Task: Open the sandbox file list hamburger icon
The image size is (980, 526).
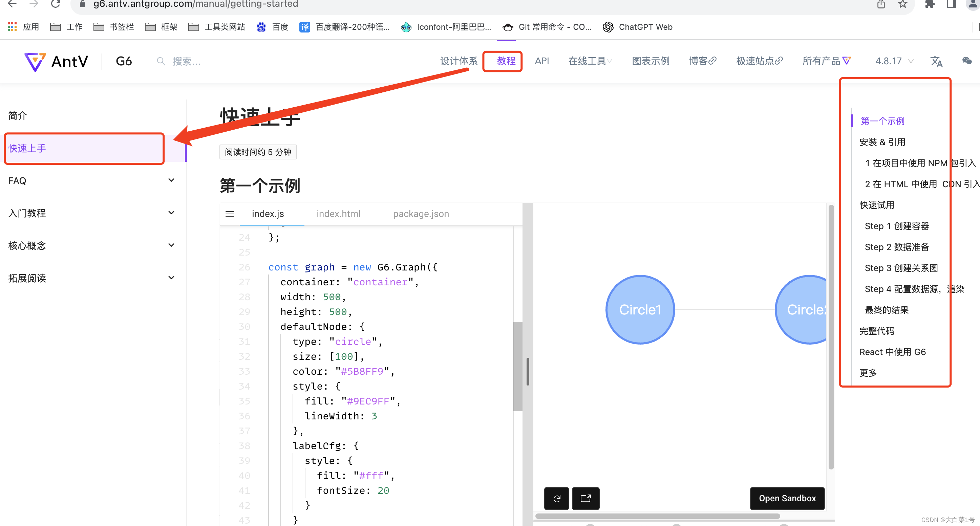Action: [230, 214]
